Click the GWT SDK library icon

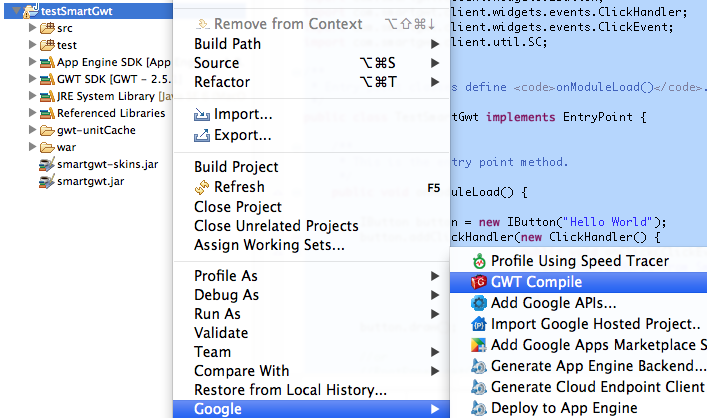click(47, 79)
